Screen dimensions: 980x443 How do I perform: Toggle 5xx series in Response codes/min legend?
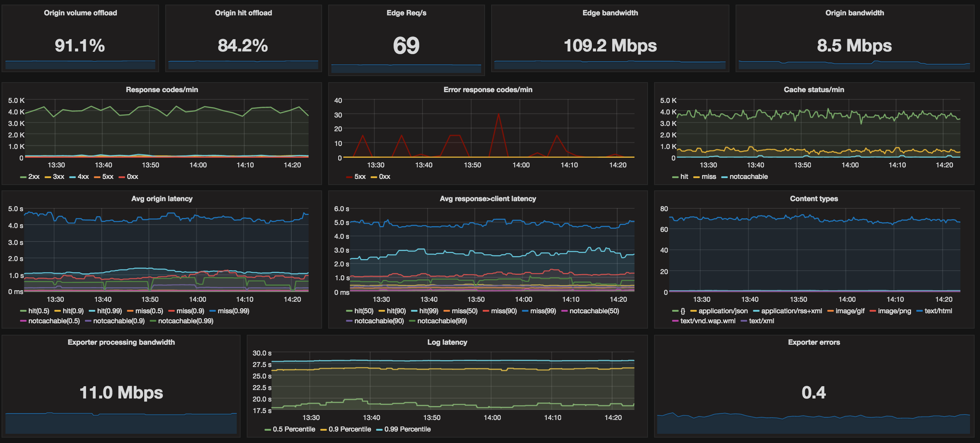pyautogui.click(x=108, y=177)
